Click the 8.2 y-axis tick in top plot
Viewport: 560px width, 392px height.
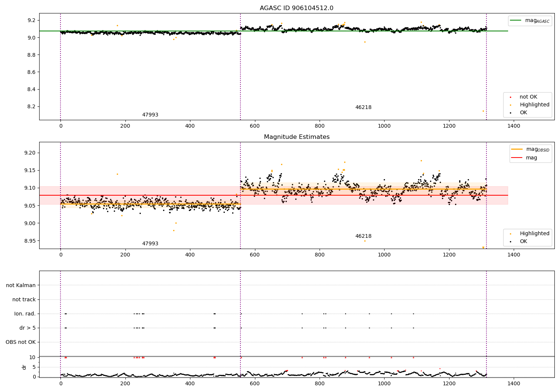tap(31, 107)
